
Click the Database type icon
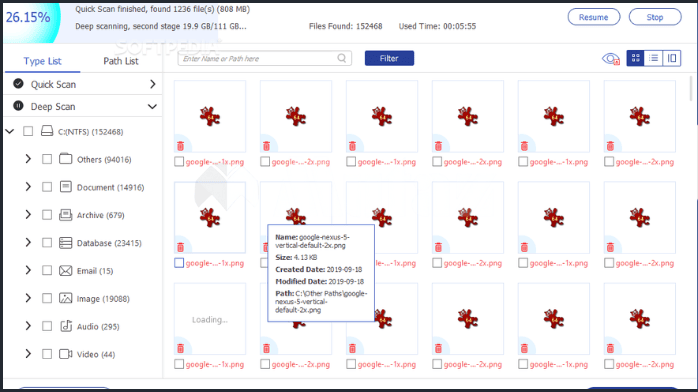coord(65,243)
